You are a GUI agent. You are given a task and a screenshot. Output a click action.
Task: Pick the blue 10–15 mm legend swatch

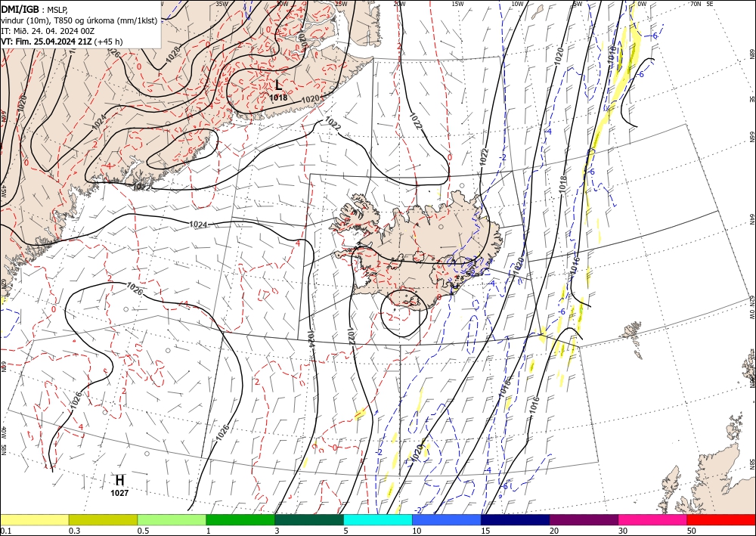447,519
